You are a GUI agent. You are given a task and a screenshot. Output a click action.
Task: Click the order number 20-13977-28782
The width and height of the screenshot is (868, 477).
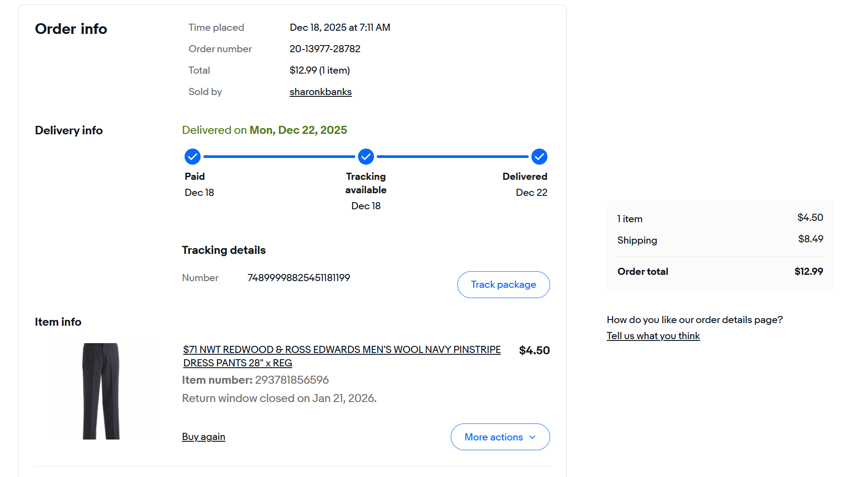click(325, 49)
